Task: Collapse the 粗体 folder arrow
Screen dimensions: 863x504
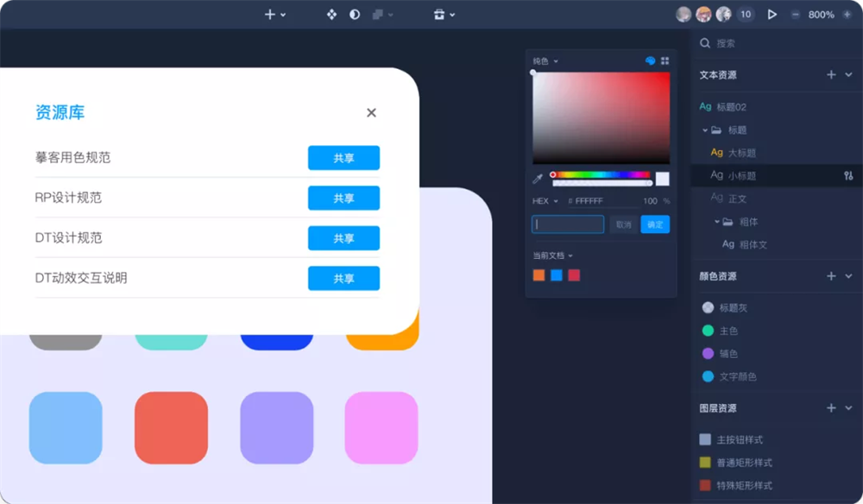Action: (716, 222)
